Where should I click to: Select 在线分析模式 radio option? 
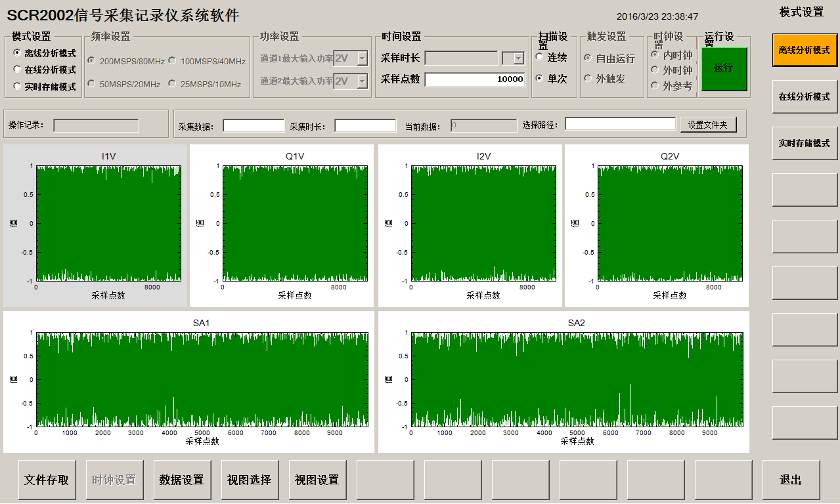(17, 70)
